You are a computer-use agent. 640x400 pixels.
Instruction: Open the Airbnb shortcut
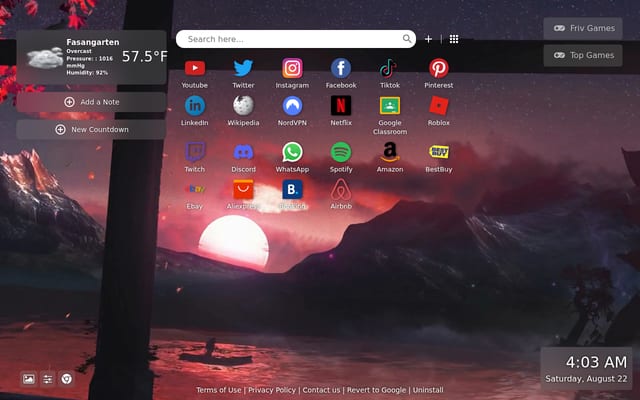(x=341, y=189)
